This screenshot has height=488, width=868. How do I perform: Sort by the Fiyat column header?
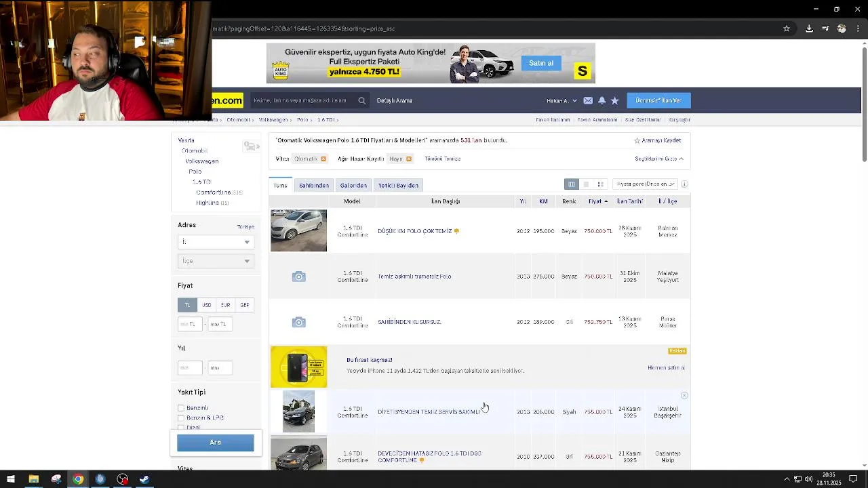597,201
